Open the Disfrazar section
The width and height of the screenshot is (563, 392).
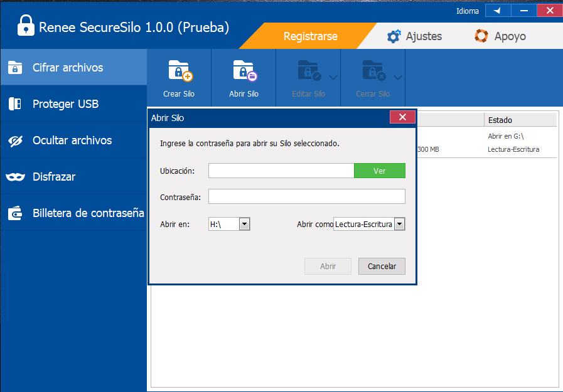click(x=73, y=176)
